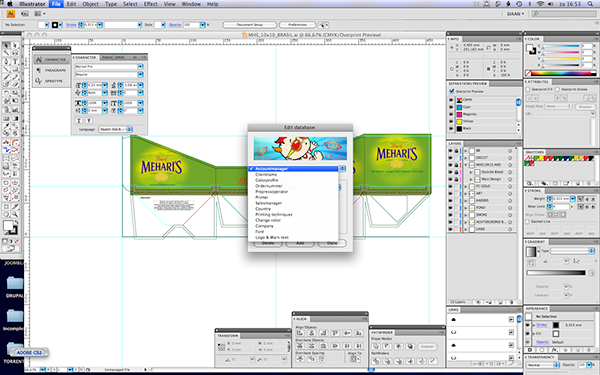The image size is (600, 375).
Task: Click the Document Setup button
Action: coord(249,25)
